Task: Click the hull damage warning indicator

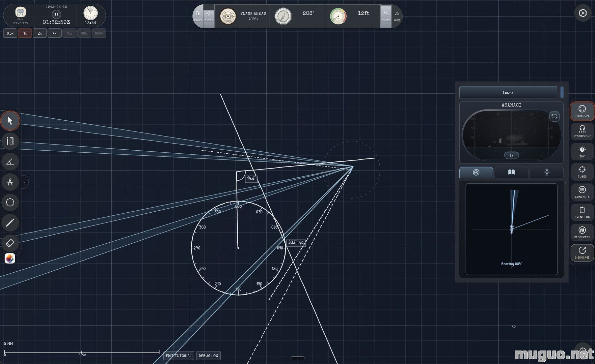Action: point(397,16)
